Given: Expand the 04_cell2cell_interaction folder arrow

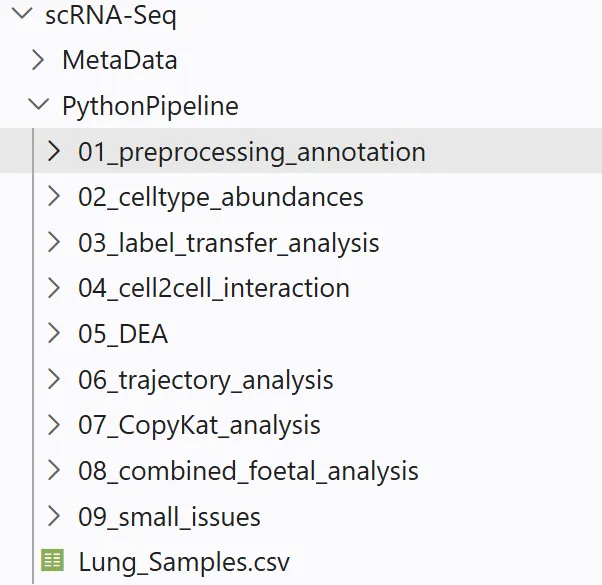Looking at the screenshot, I should click(x=55, y=289).
